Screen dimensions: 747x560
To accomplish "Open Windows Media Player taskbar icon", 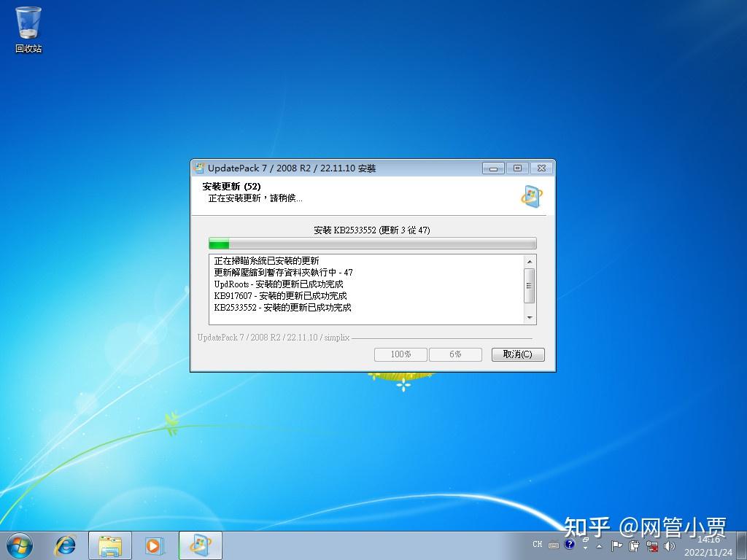I will coord(155,545).
